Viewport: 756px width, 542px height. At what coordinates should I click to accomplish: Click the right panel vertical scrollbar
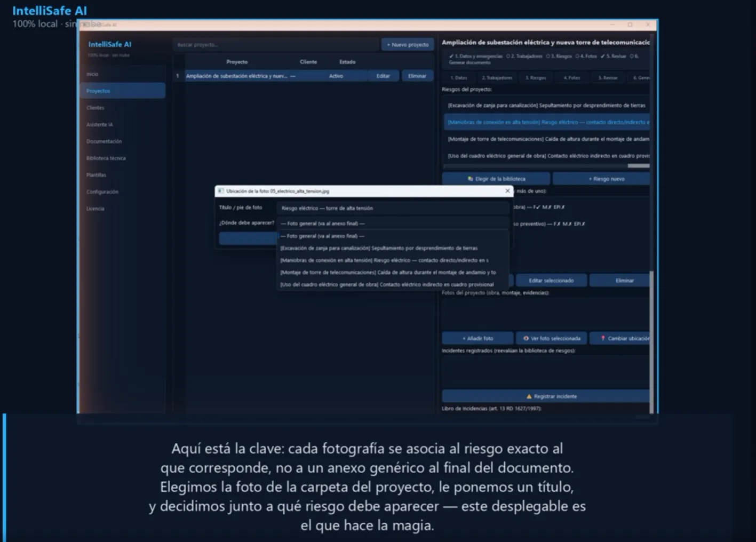pos(651,341)
